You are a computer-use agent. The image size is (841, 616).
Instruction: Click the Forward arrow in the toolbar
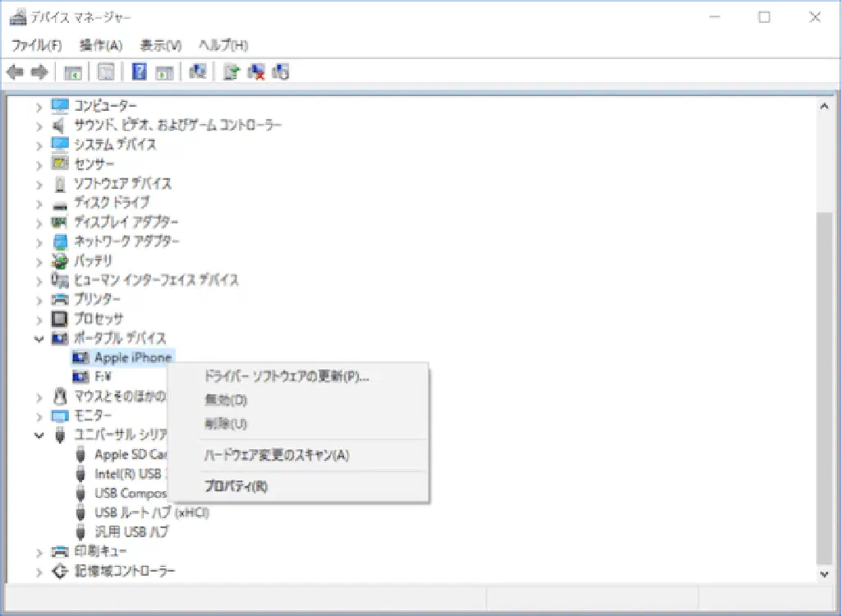click(x=39, y=72)
